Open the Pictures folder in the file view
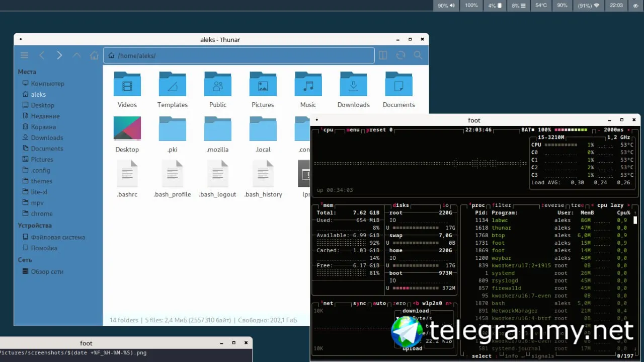 pyautogui.click(x=263, y=84)
